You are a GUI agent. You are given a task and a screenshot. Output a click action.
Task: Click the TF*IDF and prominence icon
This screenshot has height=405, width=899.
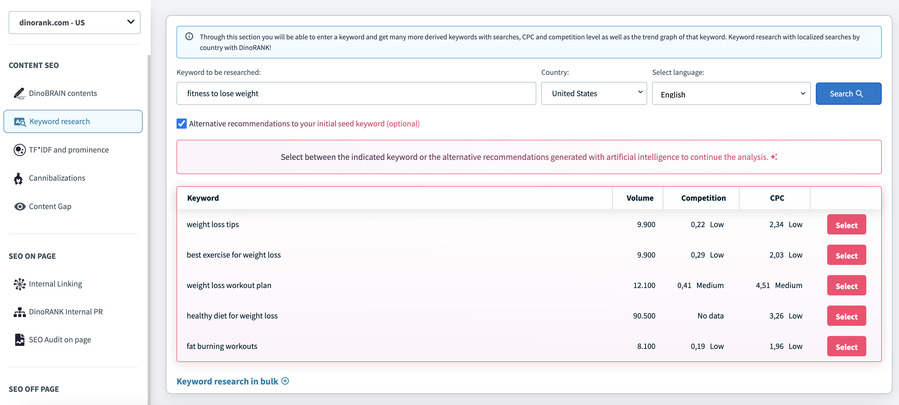coord(20,150)
